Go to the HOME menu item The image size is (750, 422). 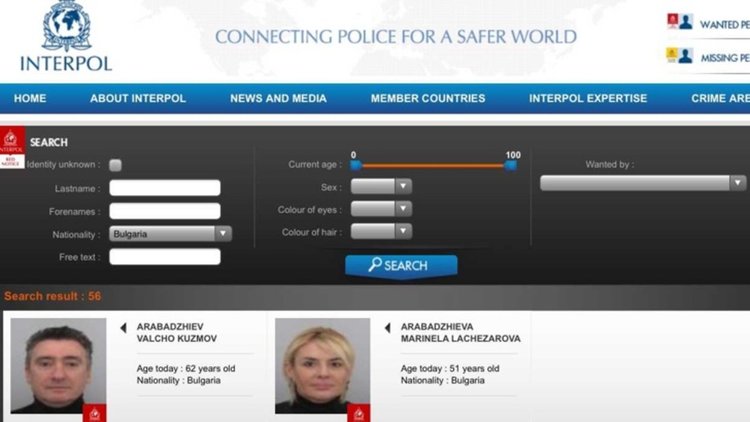[30, 99]
